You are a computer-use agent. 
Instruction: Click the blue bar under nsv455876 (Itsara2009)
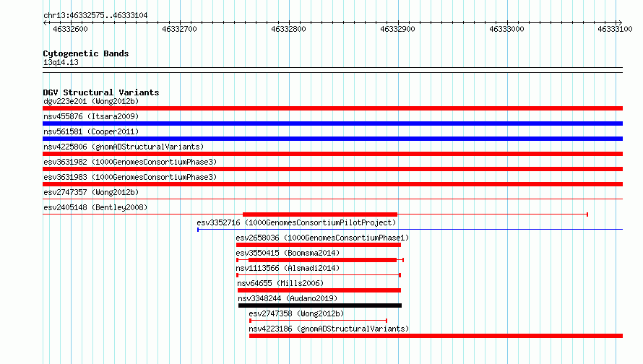coord(332,123)
